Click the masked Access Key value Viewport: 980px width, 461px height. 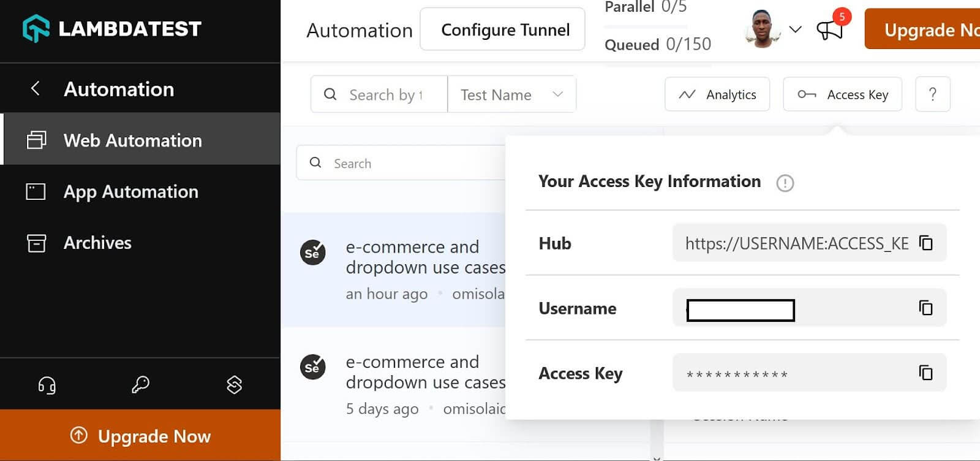(737, 374)
